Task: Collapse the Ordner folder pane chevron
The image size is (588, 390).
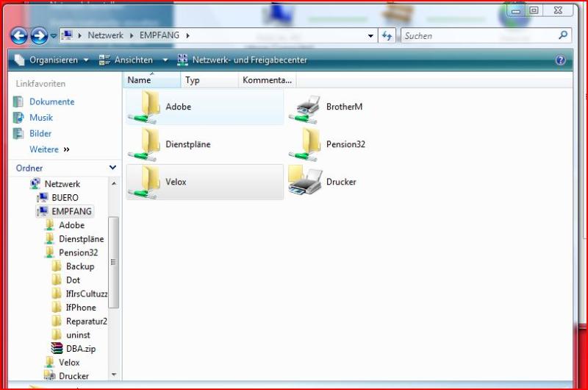Action: 112,169
